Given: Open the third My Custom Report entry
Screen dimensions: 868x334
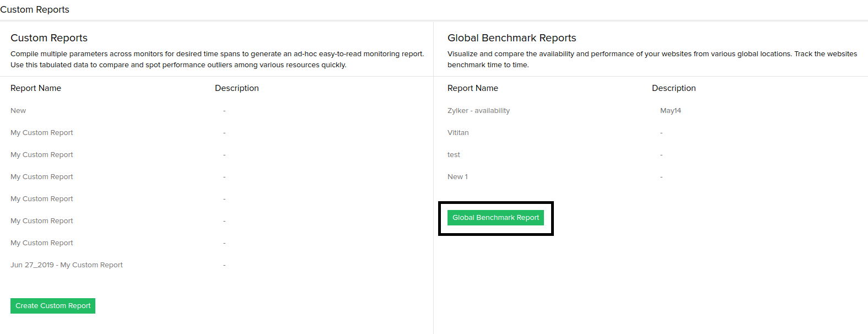Looking at the screenshot, I should pyautogui.click(x=42, y=177).
